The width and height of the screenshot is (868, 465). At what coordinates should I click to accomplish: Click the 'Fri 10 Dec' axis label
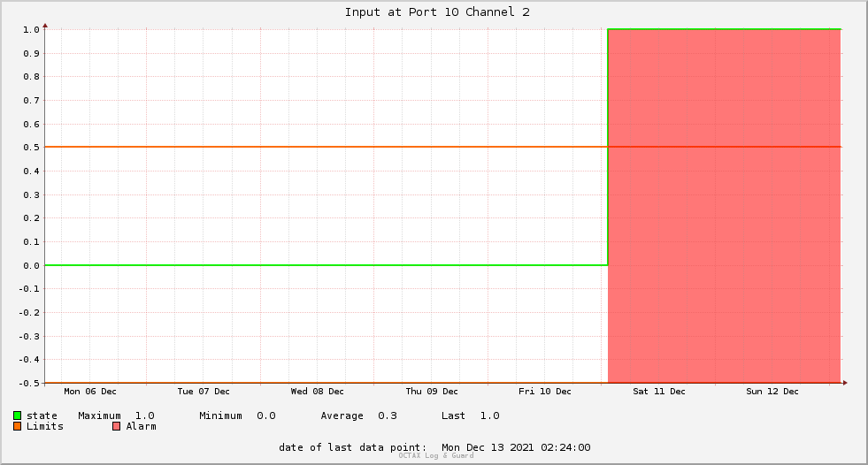(545, 392)
